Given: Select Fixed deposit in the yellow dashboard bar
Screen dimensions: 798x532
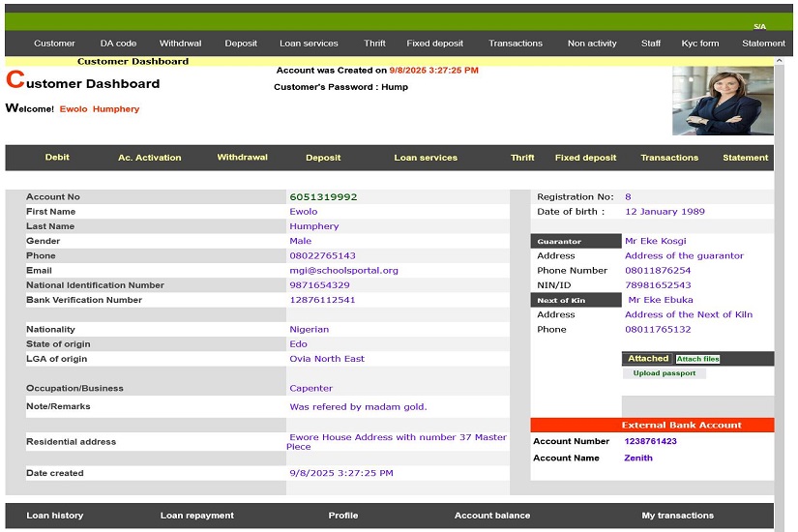Looking at the screenshot, I should [x=585, y=158].
